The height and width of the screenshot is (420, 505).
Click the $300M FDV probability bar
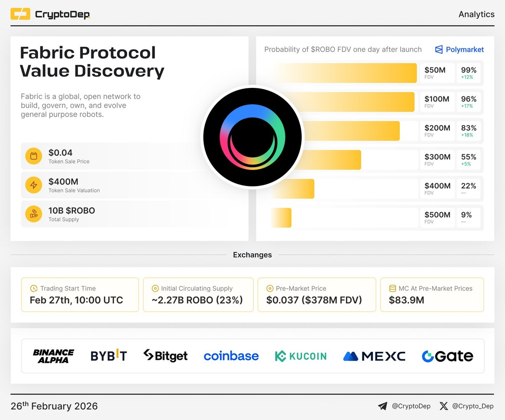[316, 160]
